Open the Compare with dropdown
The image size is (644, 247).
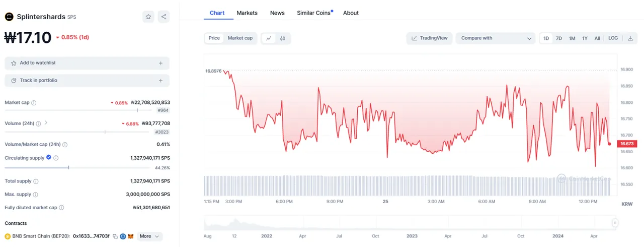[496, 38]
